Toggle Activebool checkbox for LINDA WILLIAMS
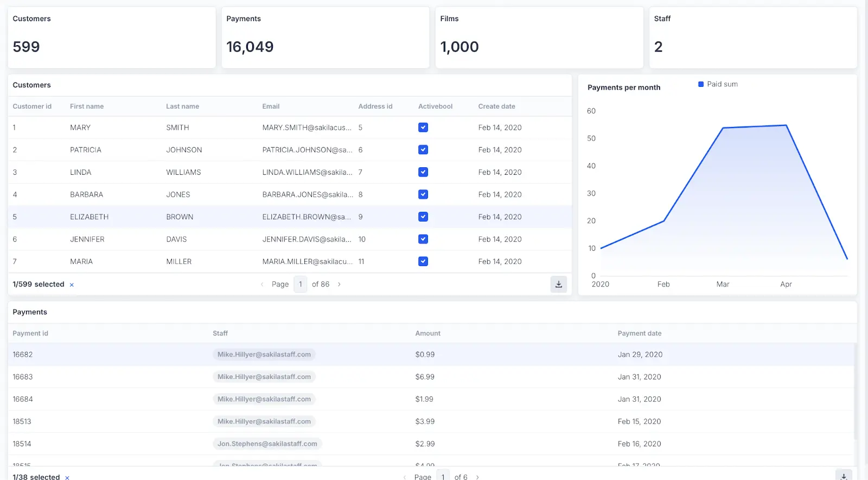The width and height of the screenshot is (868, 480). (423, 172)
